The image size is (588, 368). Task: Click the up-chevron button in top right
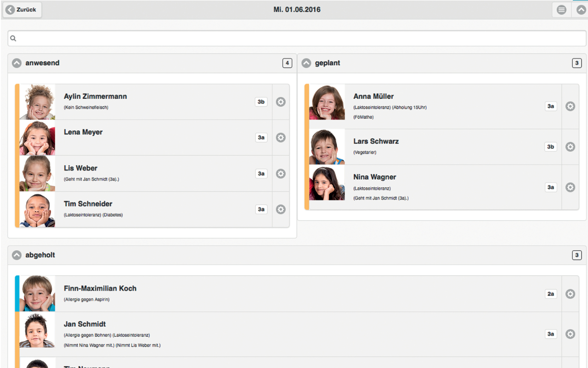click(x=580, y=10)
